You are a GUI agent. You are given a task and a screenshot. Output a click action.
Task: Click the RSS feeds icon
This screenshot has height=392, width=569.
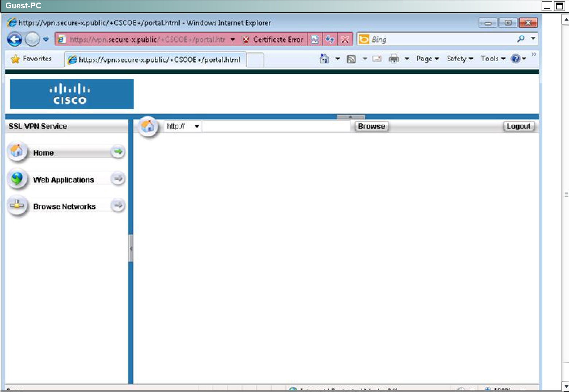click(x=351, y=59)
